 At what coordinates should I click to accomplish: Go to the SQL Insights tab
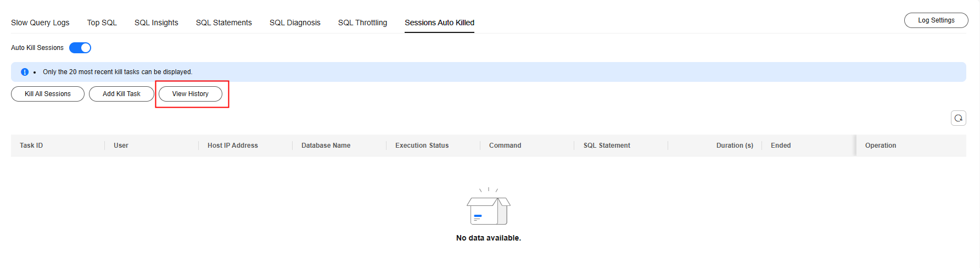click(156, 23)
